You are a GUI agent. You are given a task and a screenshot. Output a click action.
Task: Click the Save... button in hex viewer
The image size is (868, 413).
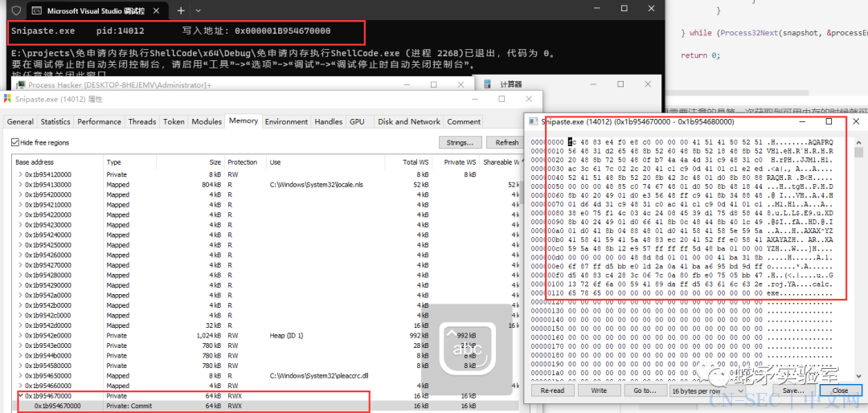tap(792, 391)
